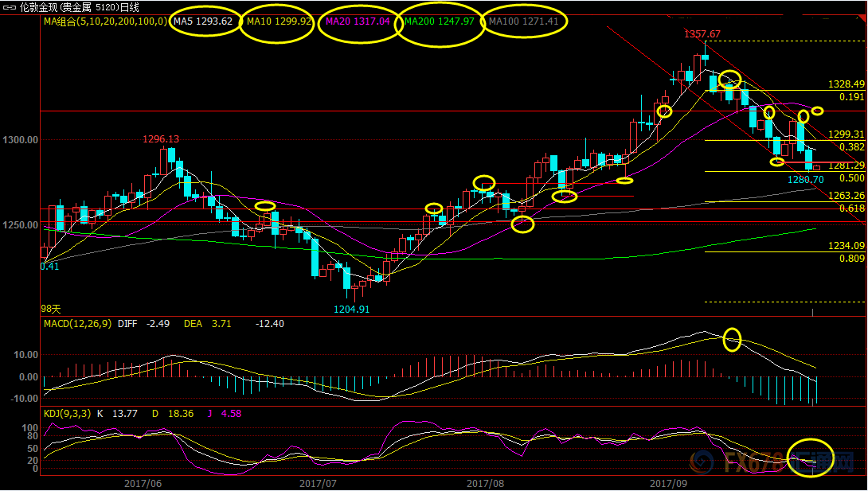Select the 1299.31 Fibonacci price level
Image resolution: width=868 pixels, height=491 pixels.
click(846, 134)
